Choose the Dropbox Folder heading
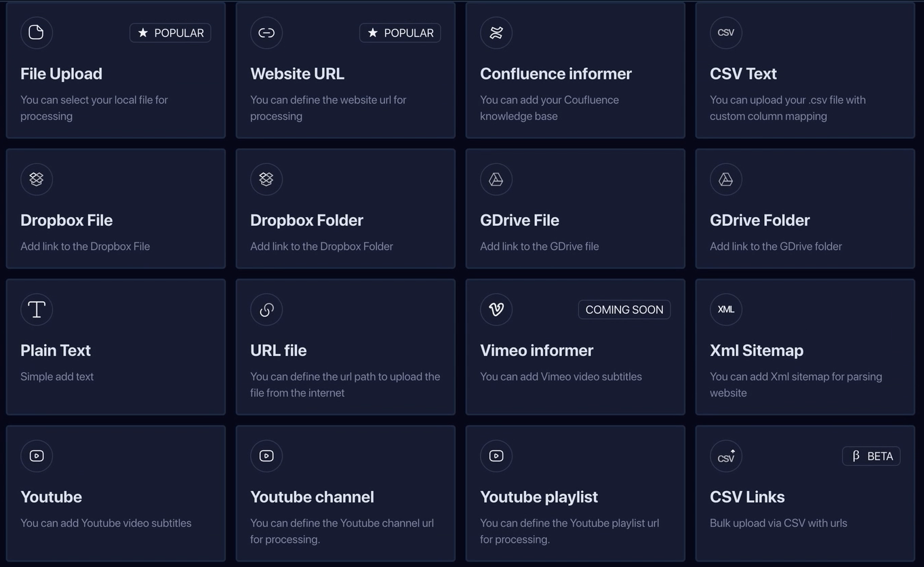 306,220
